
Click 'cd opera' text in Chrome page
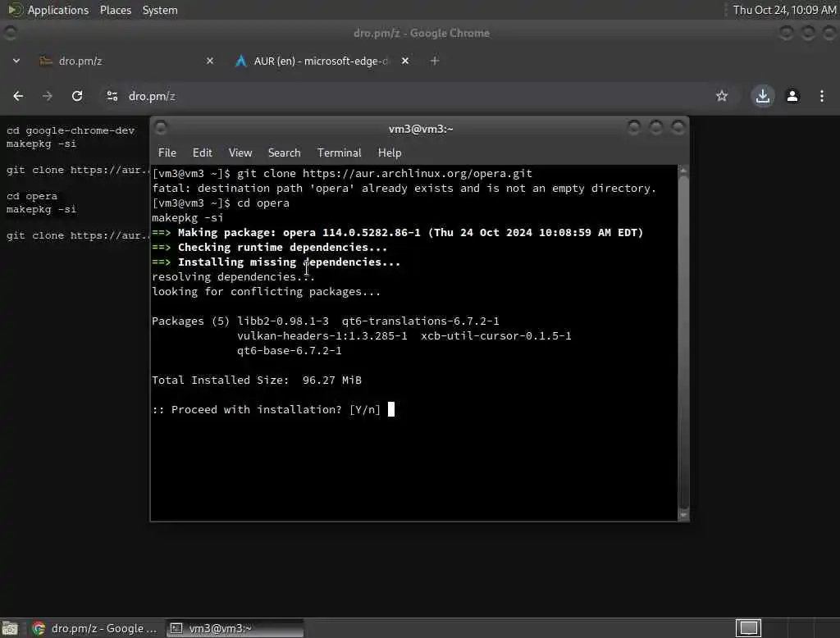(x=32, y=196)
